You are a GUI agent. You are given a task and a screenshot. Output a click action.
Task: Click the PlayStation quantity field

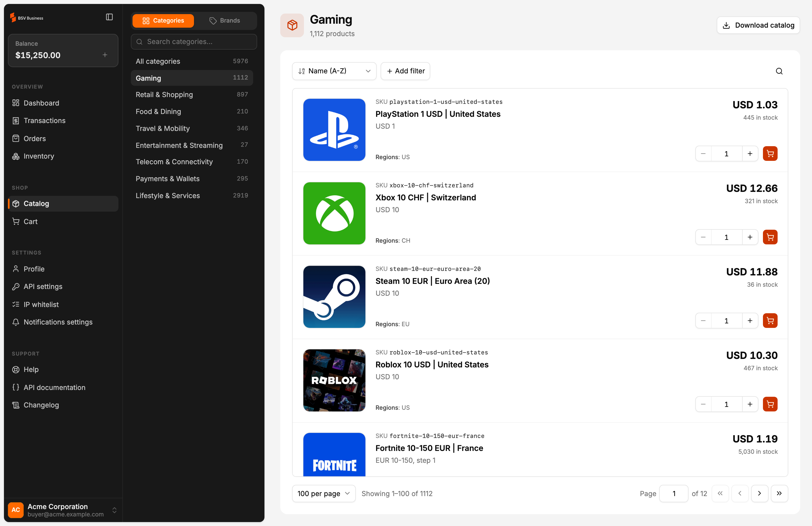coord(726,154)
